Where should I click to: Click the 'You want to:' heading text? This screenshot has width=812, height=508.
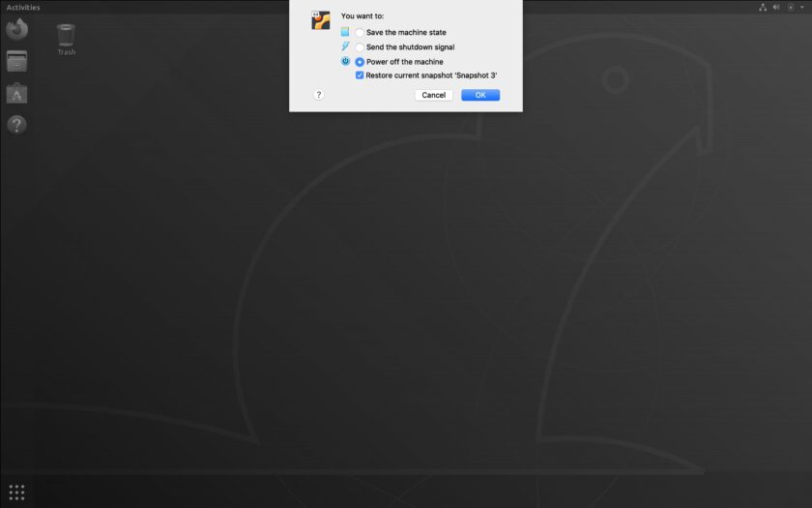[362, 16]
